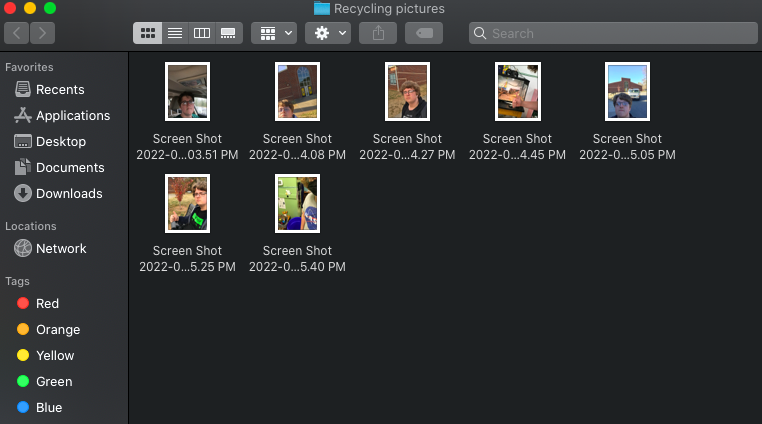The image size is (762, 424).
Task: Open Downloads in sidebar
Action: (58, 194)
